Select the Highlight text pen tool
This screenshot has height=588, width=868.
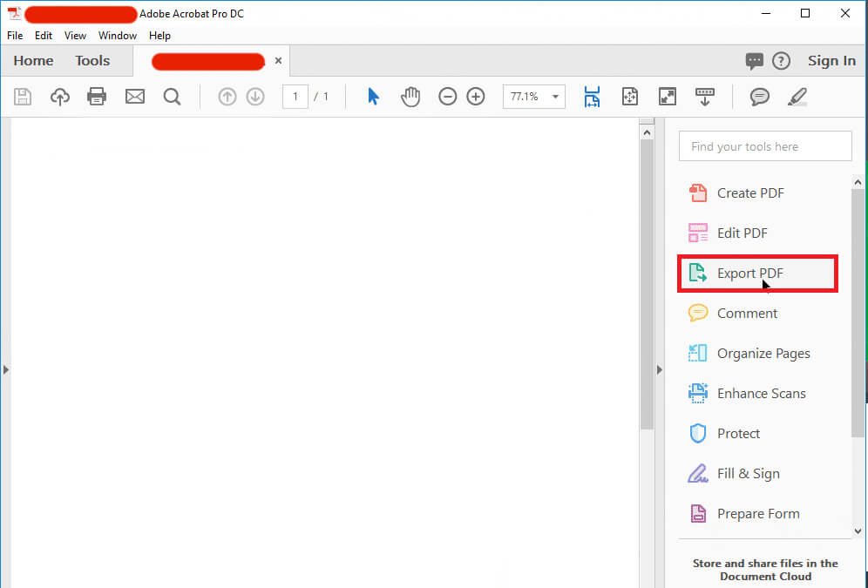(x=797, y=97)
